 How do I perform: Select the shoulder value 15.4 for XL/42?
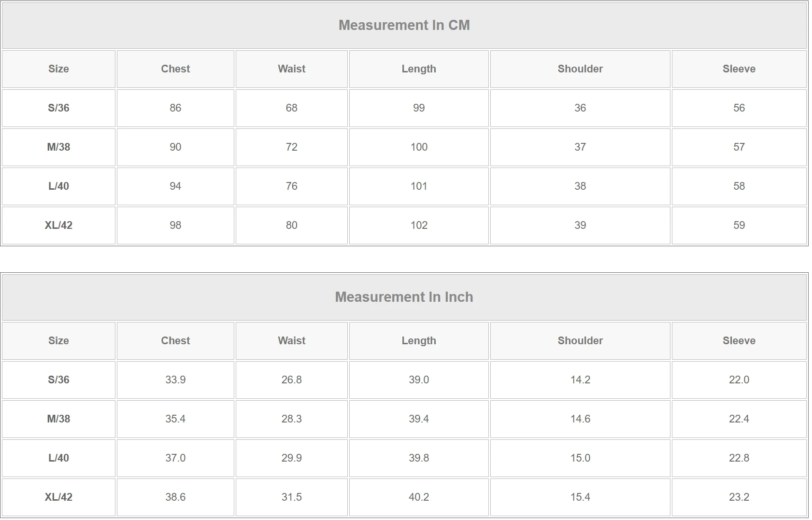[580, 497]
